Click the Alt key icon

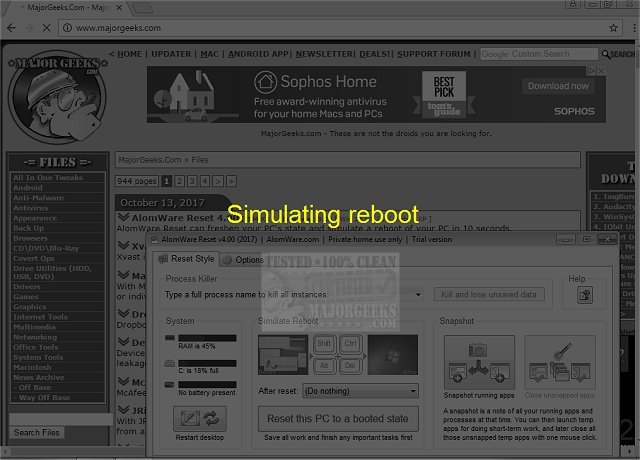pos(324,365)
